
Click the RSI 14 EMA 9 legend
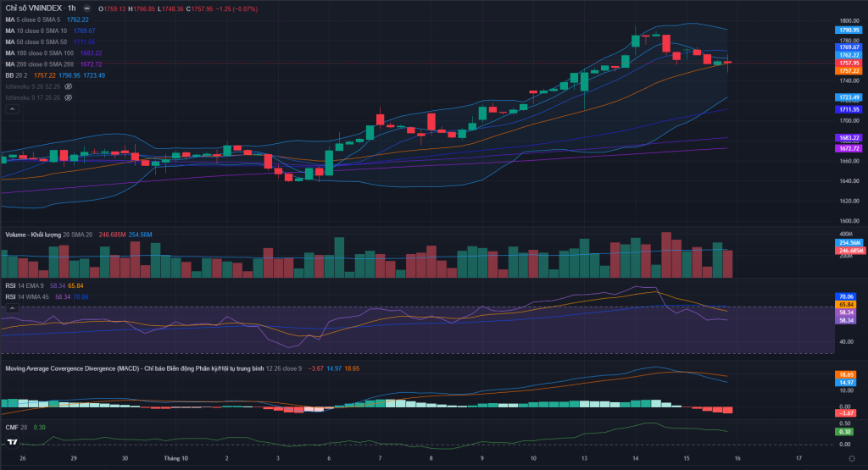tap(27, 286)
